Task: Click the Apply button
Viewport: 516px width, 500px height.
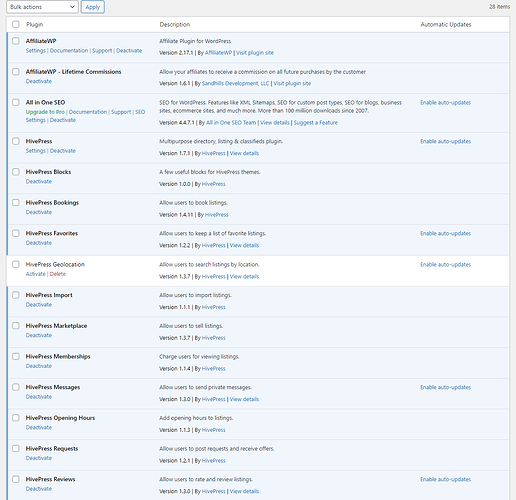Action: (93, 7)
